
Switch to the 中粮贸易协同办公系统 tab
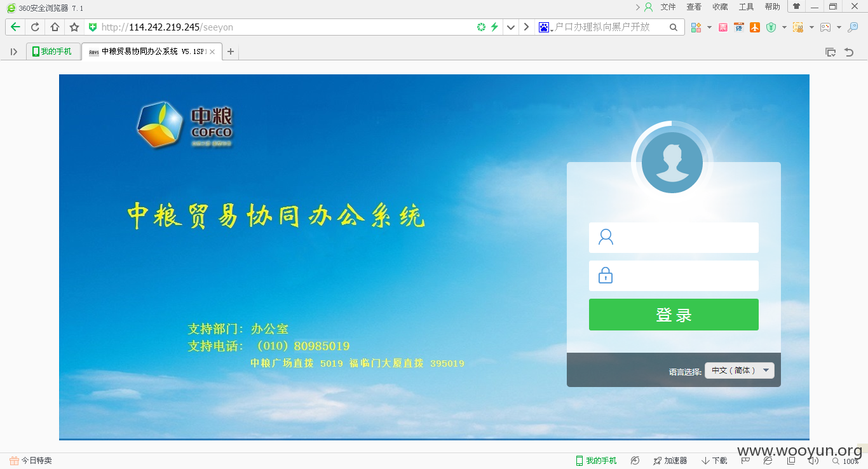tap(151, 52)
